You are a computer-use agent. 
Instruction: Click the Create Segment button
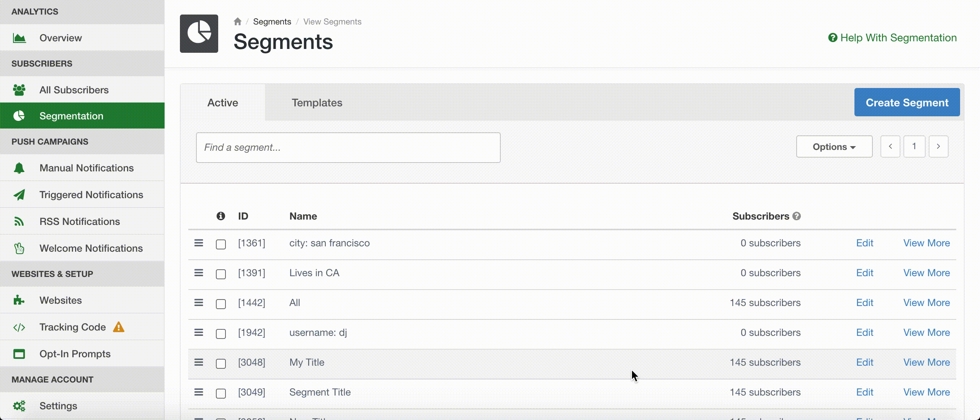(907, 103)
